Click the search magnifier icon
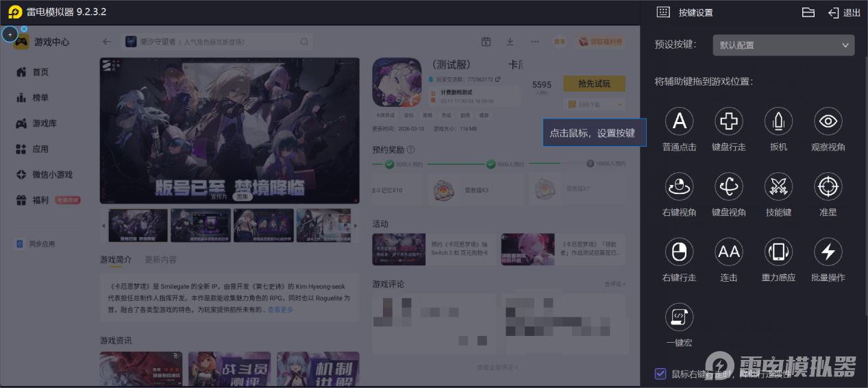The height and width of the screenshot is (388, 868). click(303, 42)
